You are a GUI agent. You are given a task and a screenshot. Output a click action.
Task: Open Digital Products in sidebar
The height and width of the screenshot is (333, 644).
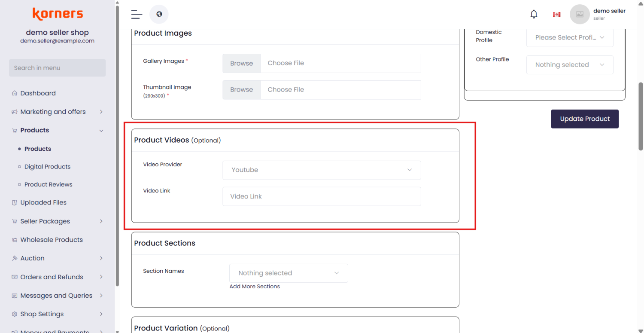tap(47, 167)
